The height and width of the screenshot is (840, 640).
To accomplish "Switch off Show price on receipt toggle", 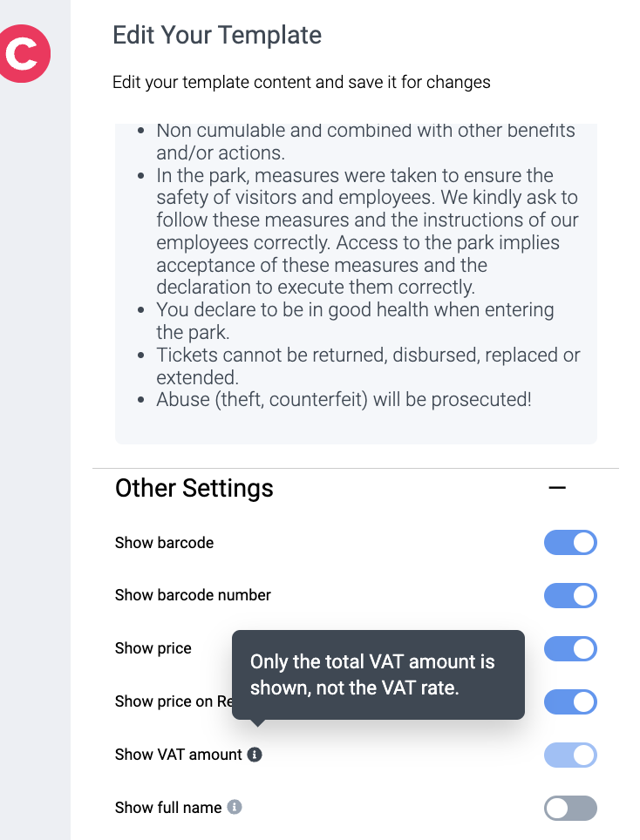I will coord(570,702).
